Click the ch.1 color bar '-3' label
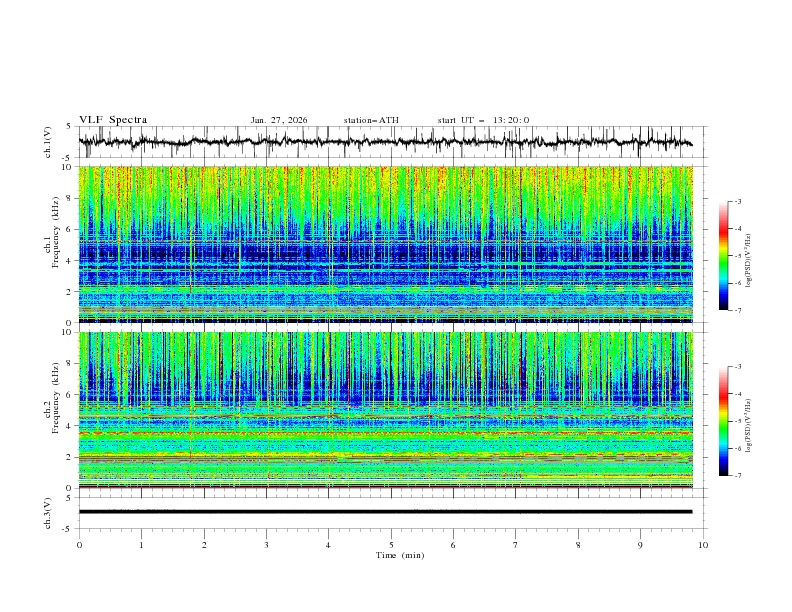 click(x=737, y=201)
